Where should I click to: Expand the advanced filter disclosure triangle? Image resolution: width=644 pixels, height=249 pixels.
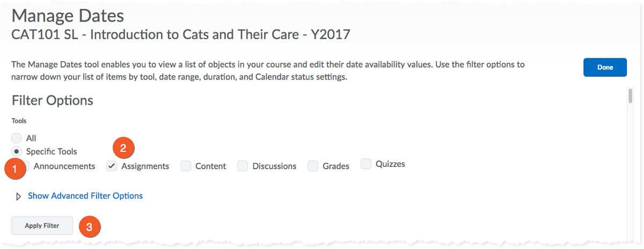[x=19, y=196]
